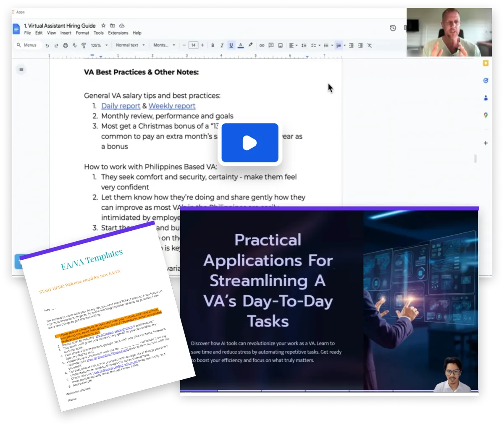Screen dimensions: 504x428
Task: Run spelling and grammar check
Action: point(75,45)
